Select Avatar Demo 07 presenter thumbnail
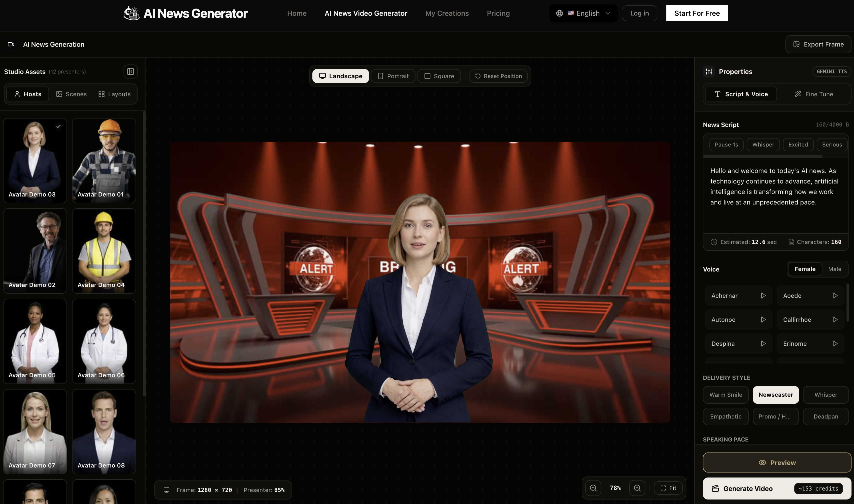 35,432
